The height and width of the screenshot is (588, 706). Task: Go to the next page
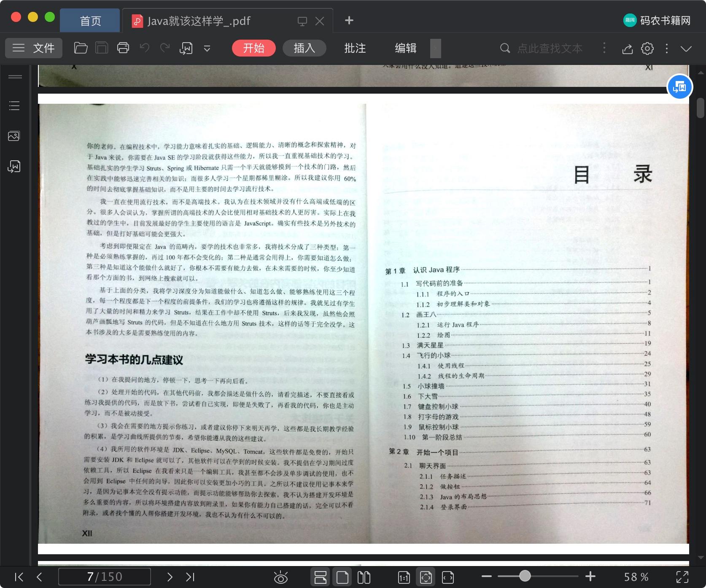[170, 577]
